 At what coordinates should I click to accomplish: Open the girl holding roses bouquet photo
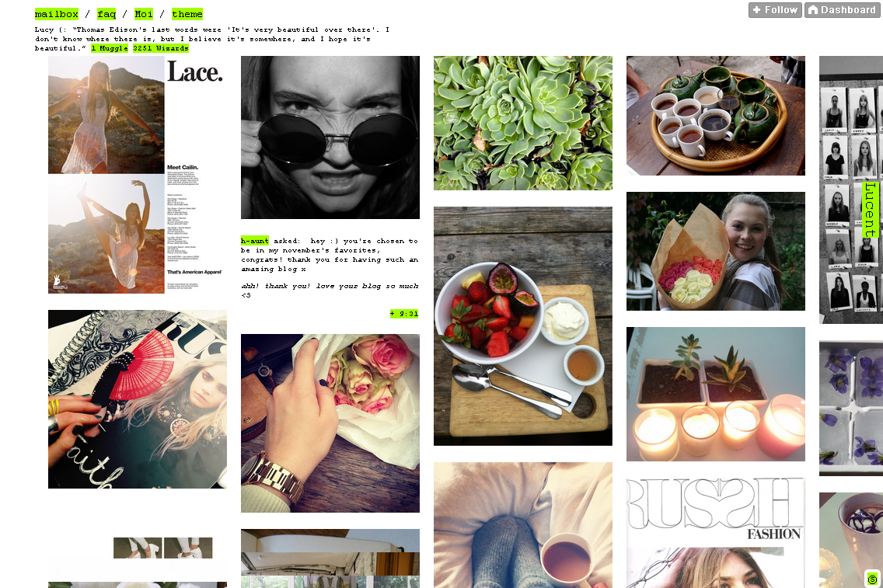pyautogui.click(x=716, y=251)
